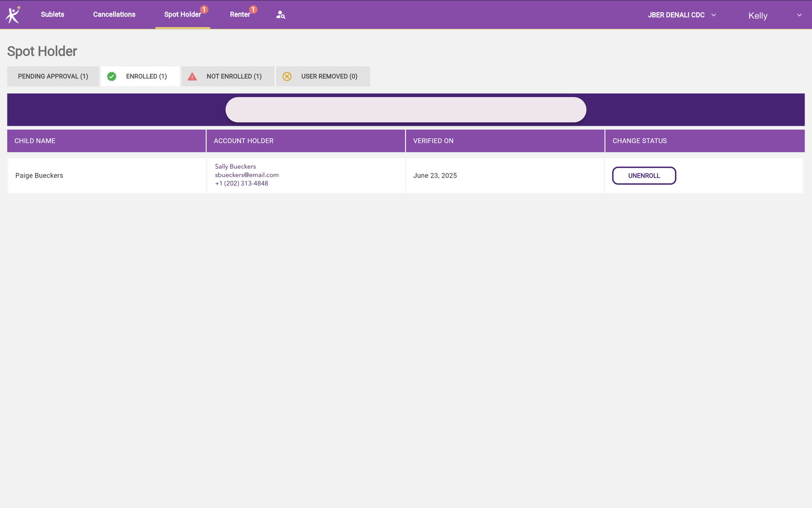The image size is (812, 508).
Task: Open the User Removed (0) tab
Action: [323, 76]
